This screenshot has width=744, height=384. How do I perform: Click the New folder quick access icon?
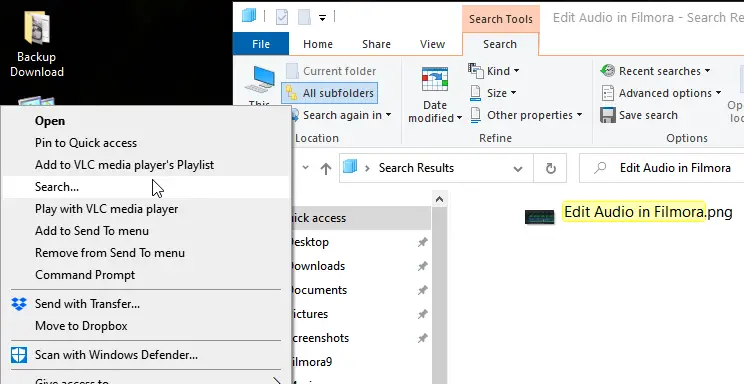point(304,18)
